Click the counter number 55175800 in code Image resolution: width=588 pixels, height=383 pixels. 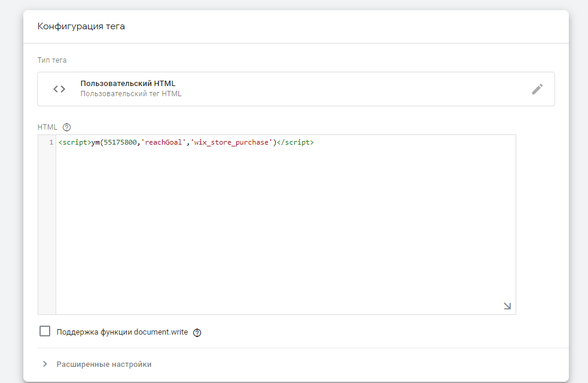click(120, 142)
